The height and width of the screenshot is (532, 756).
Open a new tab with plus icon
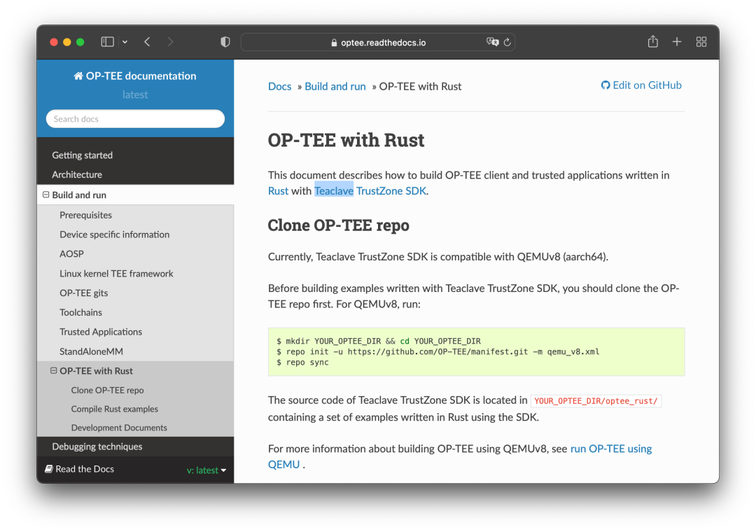tap(677, 42)
